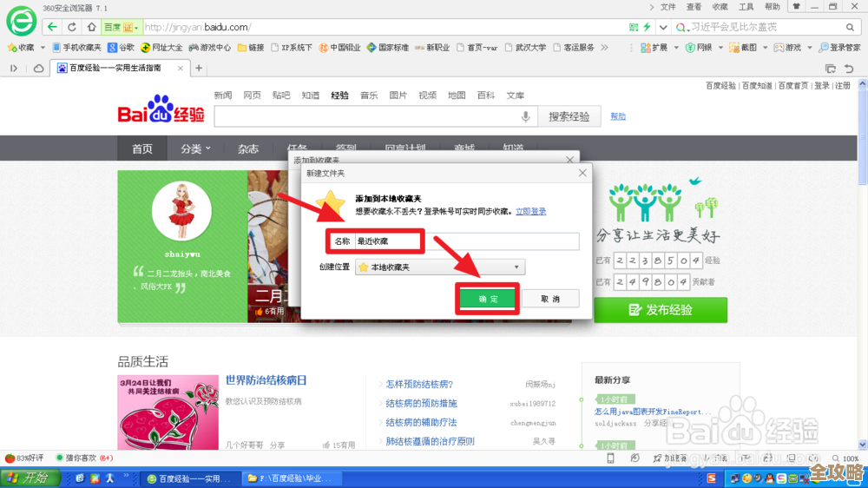The height and width of the screenshot is (488, 868).
Task: Expand the 分类 category menu
Action: [195, 148]
